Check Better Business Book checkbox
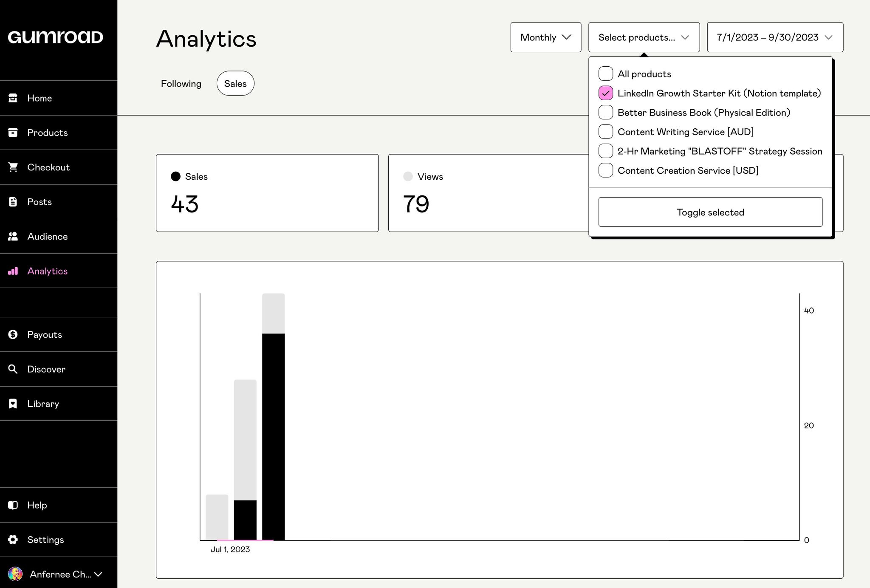870x588 pixels. [x=606, y=112]
